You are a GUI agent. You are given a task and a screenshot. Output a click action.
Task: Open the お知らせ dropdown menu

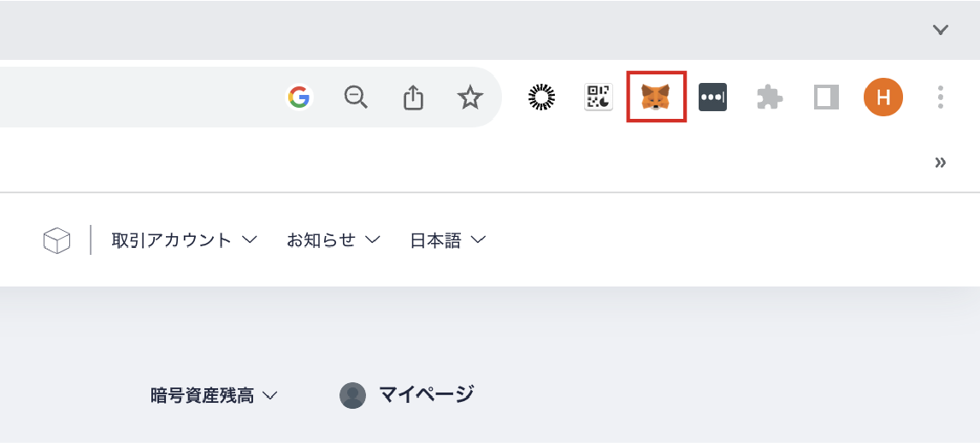pyautogui.click(x=333, y=240)
